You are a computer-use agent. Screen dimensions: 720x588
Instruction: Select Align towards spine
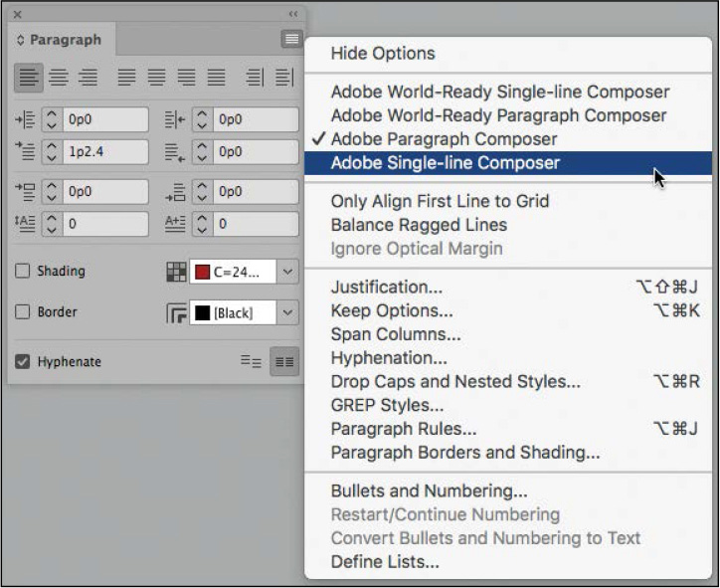(255, 78)
